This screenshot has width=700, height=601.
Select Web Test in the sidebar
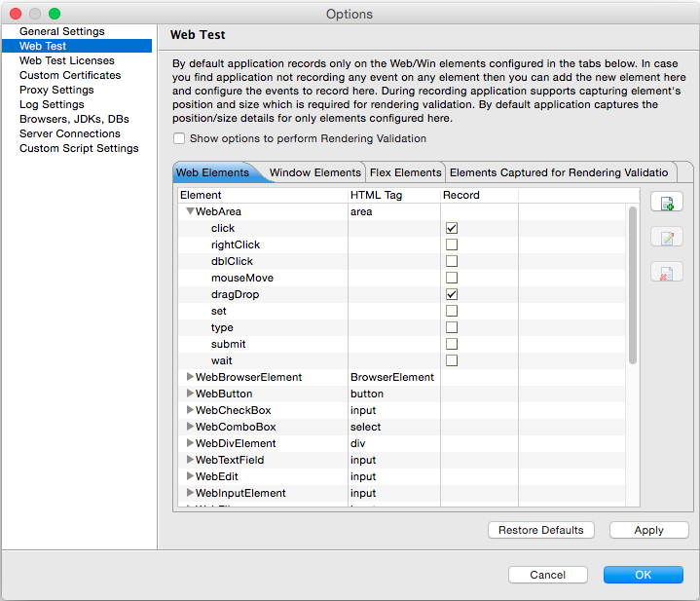(77, 46)
